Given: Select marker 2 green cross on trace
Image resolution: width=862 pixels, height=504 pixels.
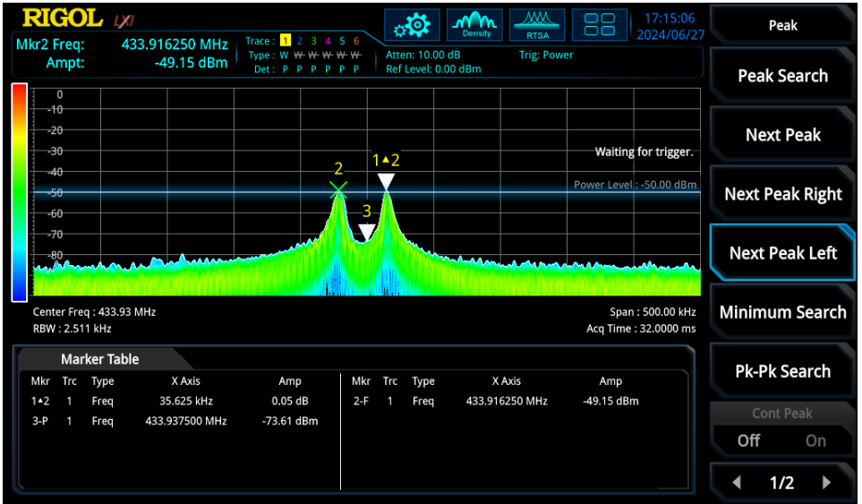Looking at the screenshot, I should 338,190.
